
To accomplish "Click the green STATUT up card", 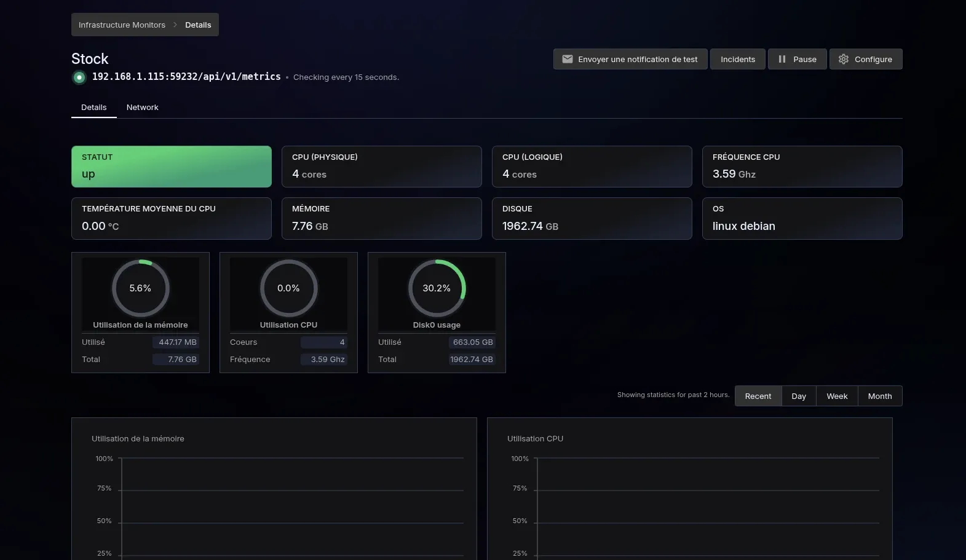I will click(x=171, y=167).
